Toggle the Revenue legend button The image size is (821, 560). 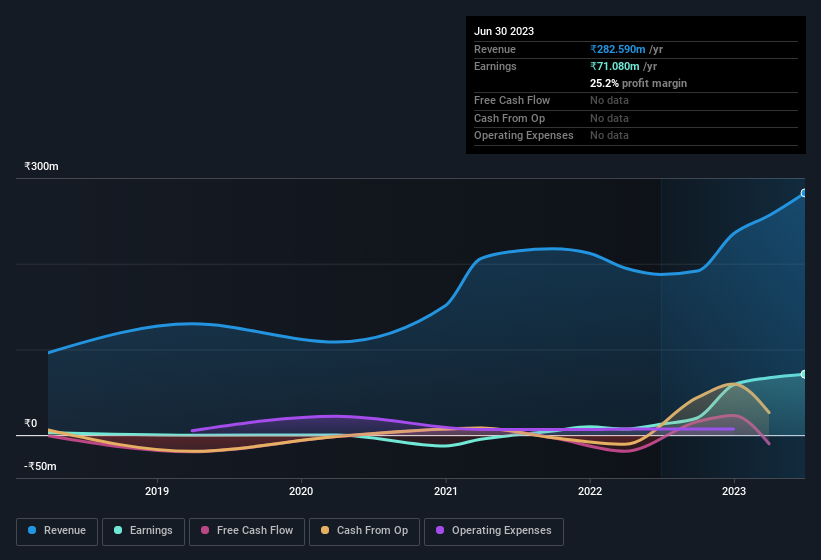coord(57,531)
